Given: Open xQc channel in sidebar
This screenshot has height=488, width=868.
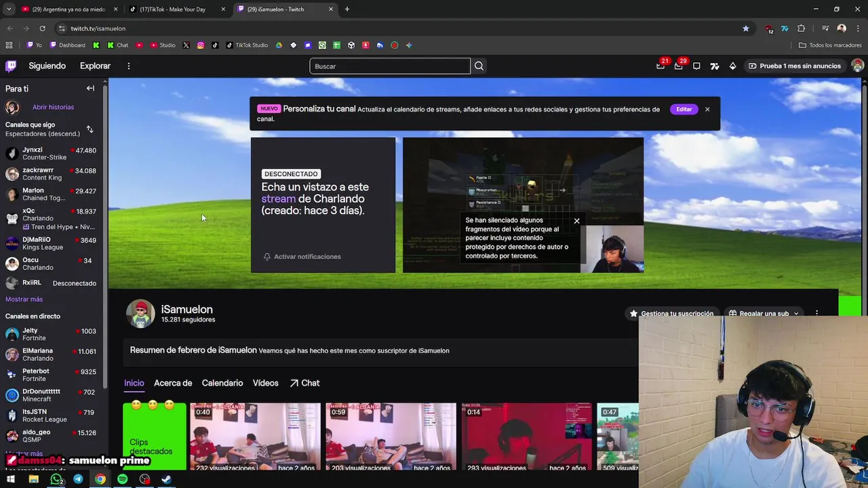Looking at the screenshot, I should point(51,218).
